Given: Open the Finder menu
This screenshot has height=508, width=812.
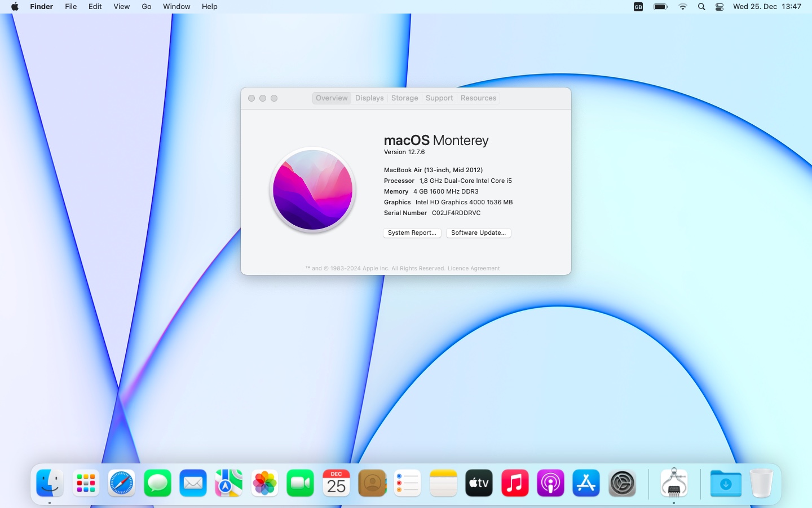Looking at the screenshot, I should [x=42, y=7].
